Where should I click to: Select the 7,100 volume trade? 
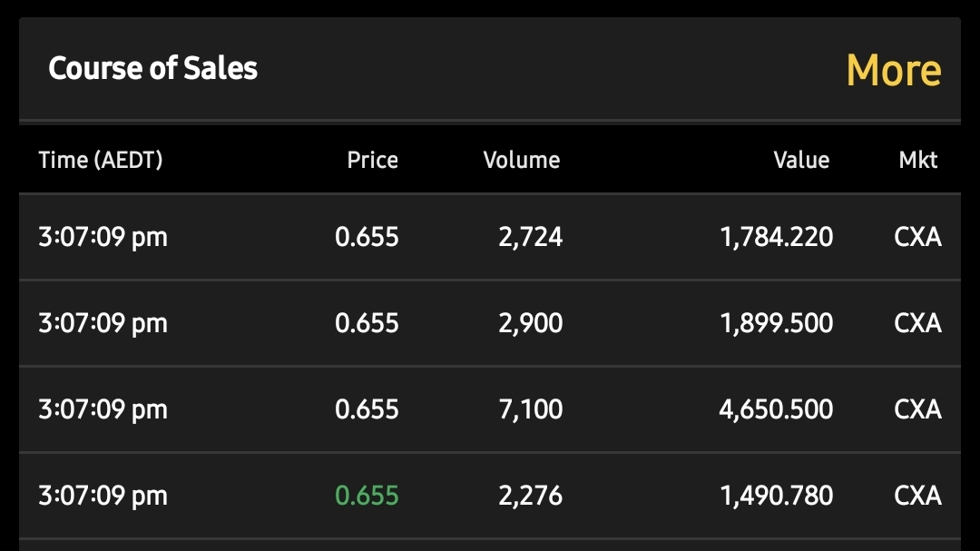[x=531, y=409]
